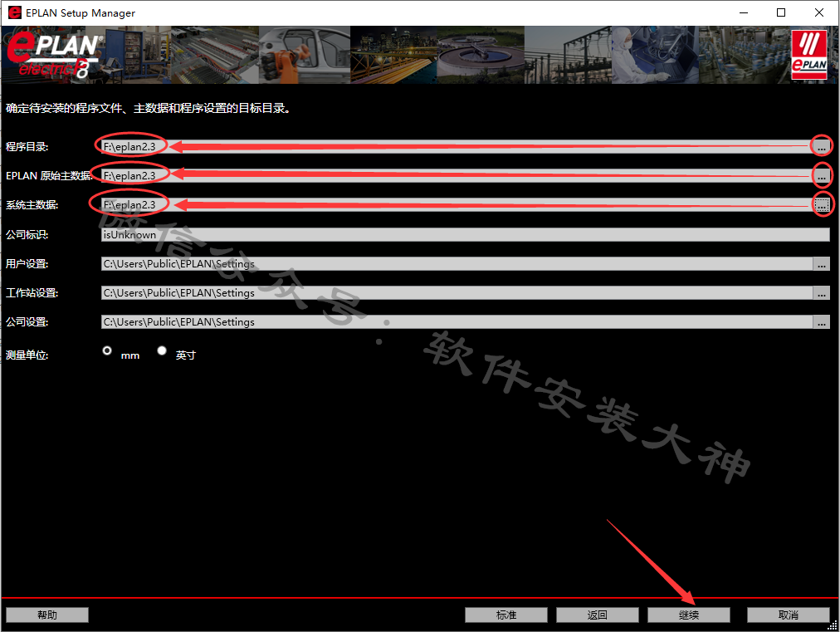
Task: Minimize the EPLAN Setup Manager window
Action: pos(744,12)
